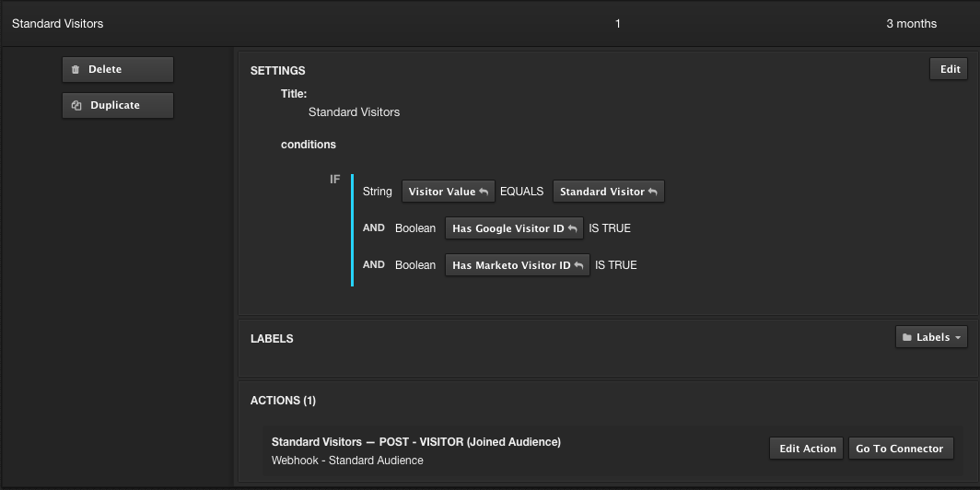Duplicate the Standard Visitors audience
Screen dimensions: 980x490
(x=117, y=106)
